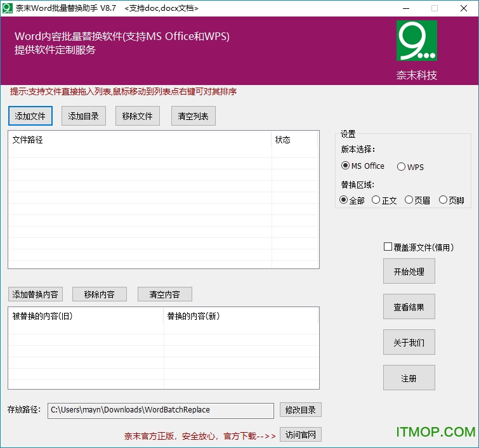Click the 添加目录 button
The height and width of the screenshot is (448, 479).
click(x=83, y=116)
